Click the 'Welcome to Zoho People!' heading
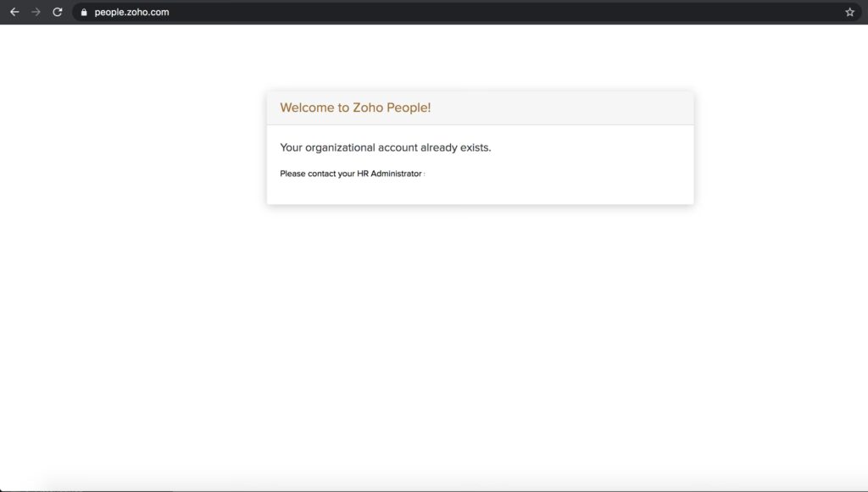This screenshot has width=868, height=492. (x=355, y=108)
